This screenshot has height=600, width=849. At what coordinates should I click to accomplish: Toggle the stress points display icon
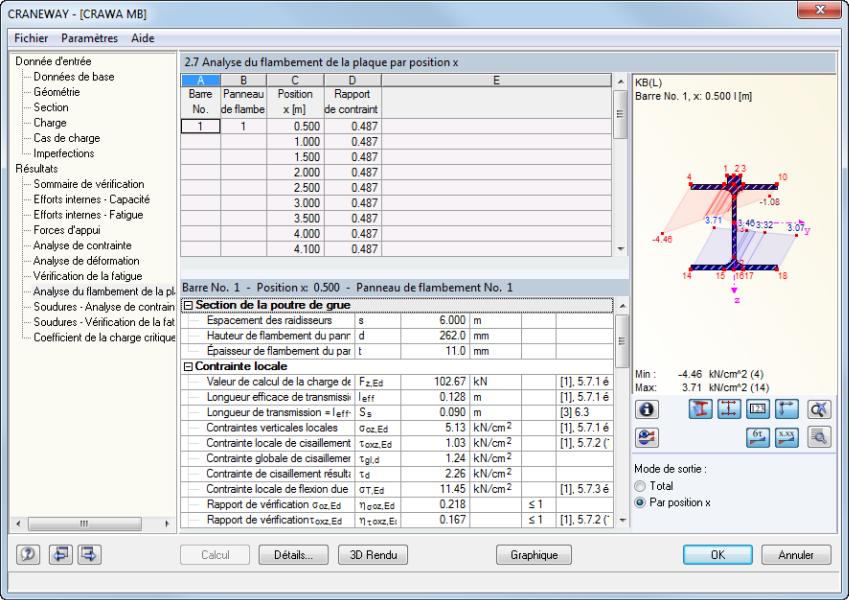point(729,409)
